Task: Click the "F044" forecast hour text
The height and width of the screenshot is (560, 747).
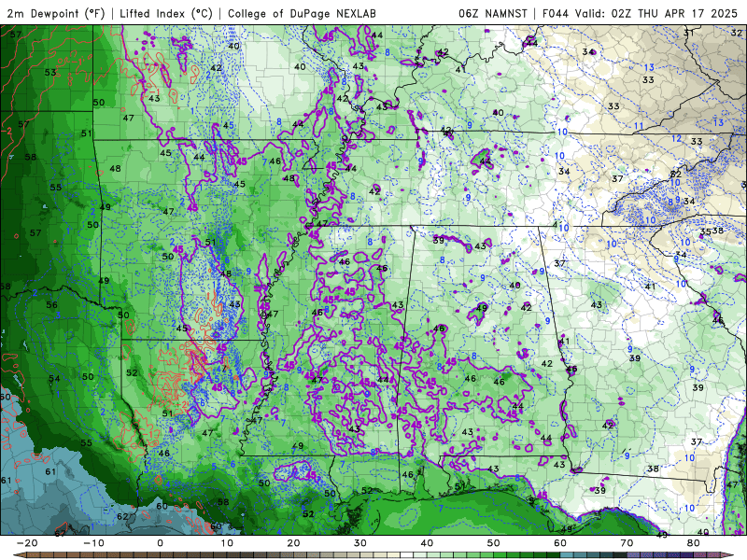Action: click(x=556, y=13)
